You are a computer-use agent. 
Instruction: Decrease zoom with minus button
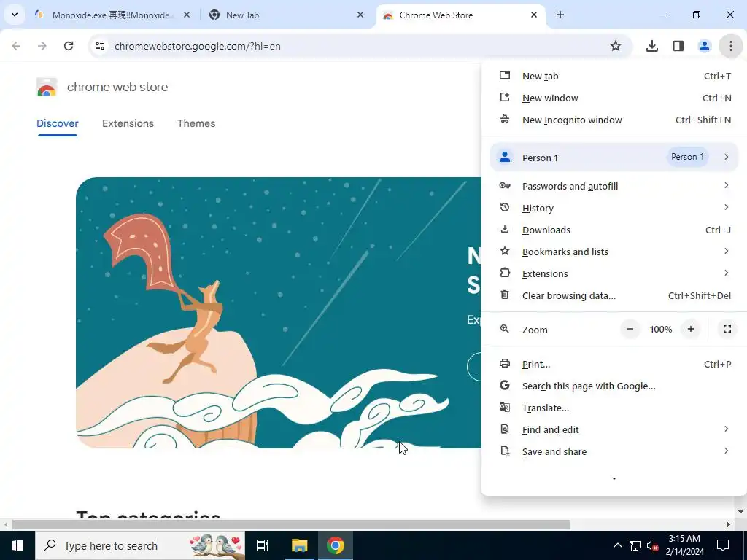pos(630,329)
